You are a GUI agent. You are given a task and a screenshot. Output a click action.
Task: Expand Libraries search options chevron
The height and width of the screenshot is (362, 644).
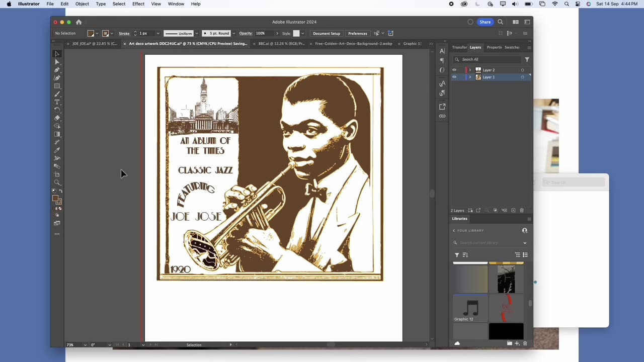[x=525, y=243]
